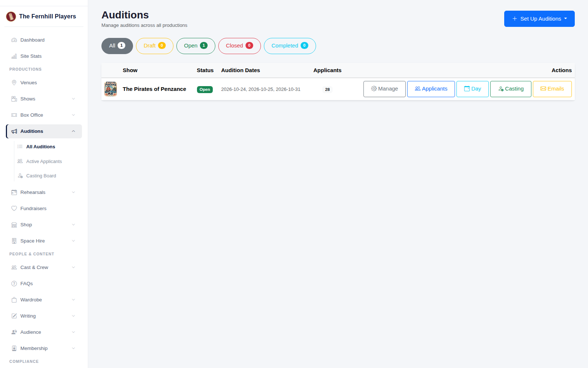
Task: Expand the Shows menu chevron
Action: (73, 99)
